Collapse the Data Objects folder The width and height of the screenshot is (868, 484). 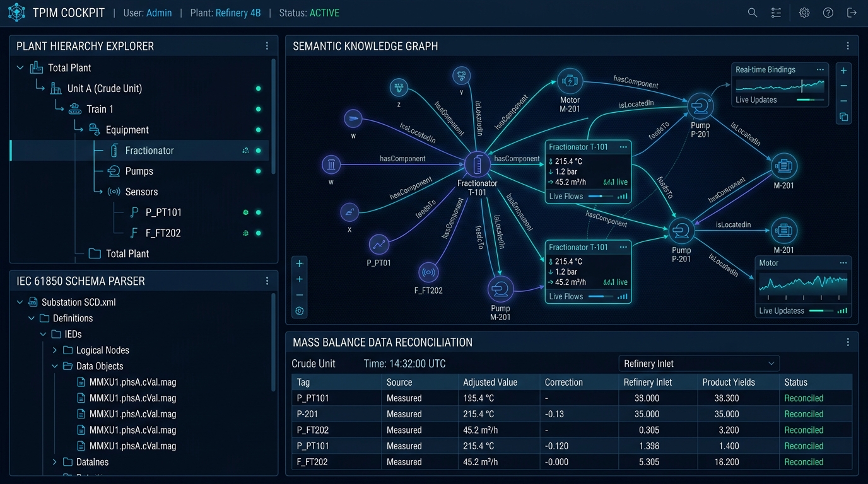55,366
